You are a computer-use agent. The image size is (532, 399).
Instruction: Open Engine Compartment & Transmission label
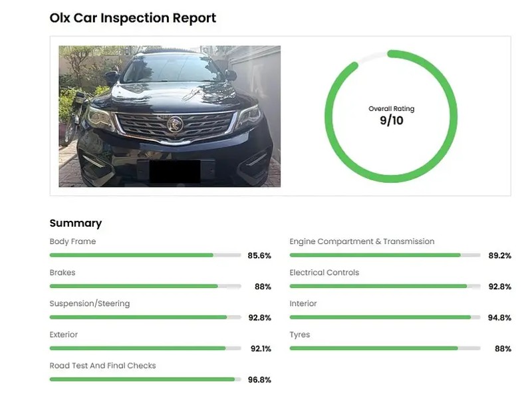click(362, 241)
